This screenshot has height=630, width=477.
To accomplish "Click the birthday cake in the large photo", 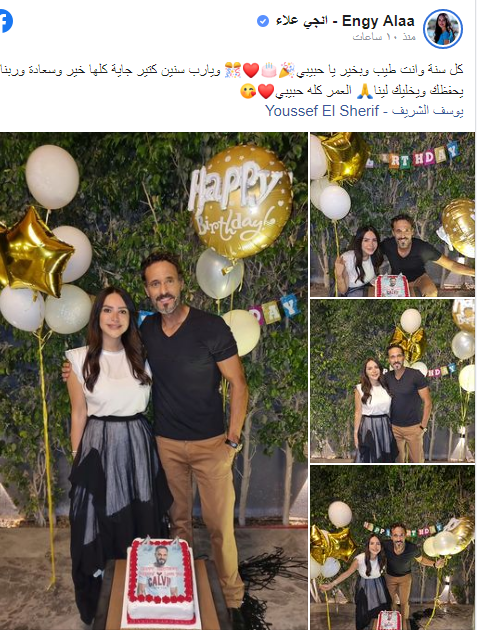I will pyautogui.click(x=160, y=581).
